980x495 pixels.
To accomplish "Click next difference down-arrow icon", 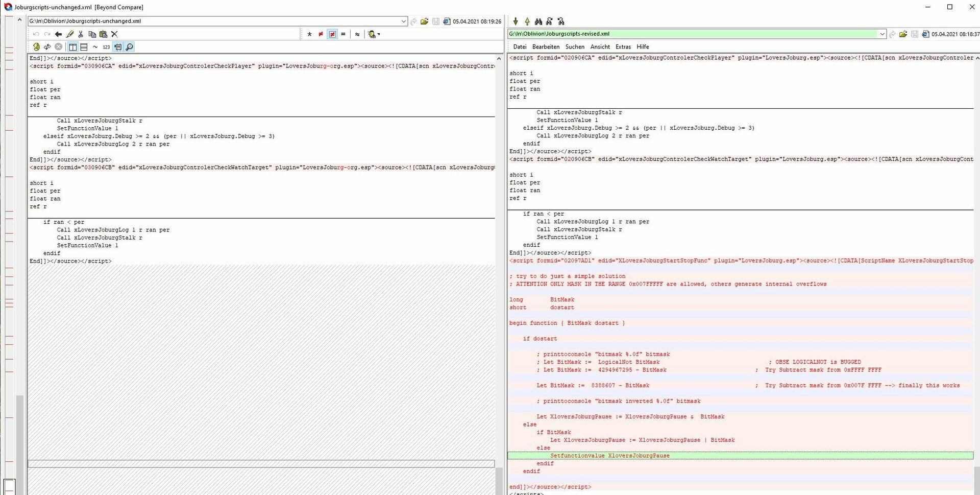I will (516, 21).
